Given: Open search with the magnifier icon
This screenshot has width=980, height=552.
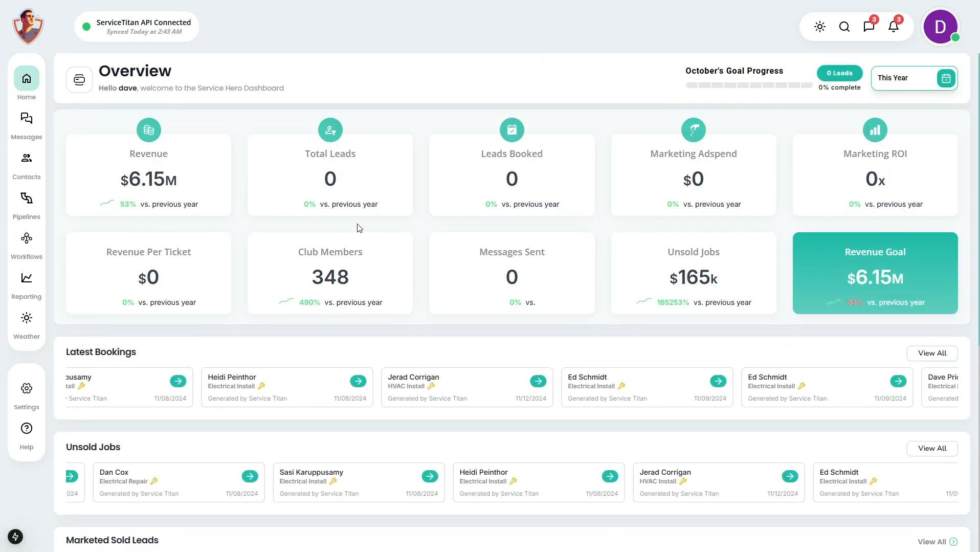Looking at the screenshot, I should click(x=844, y=27).
